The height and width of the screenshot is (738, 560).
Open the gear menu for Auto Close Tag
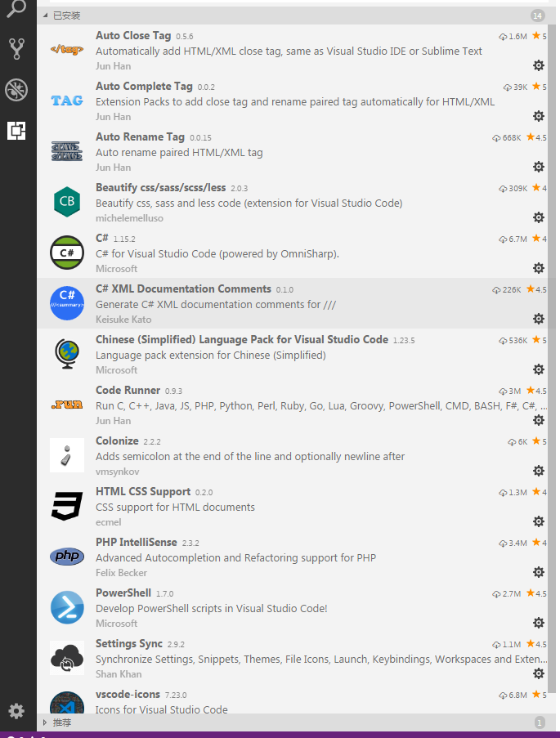538,65
